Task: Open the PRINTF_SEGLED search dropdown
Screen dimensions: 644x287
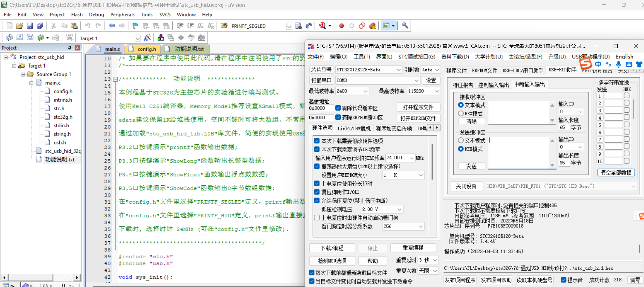Action: [x=289, y=26]
